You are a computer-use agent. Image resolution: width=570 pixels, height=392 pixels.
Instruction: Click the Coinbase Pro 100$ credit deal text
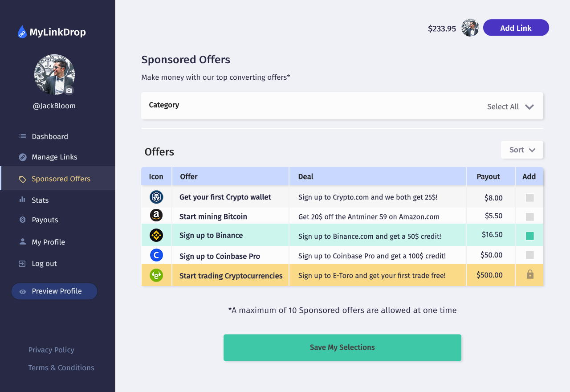[372, 256]
